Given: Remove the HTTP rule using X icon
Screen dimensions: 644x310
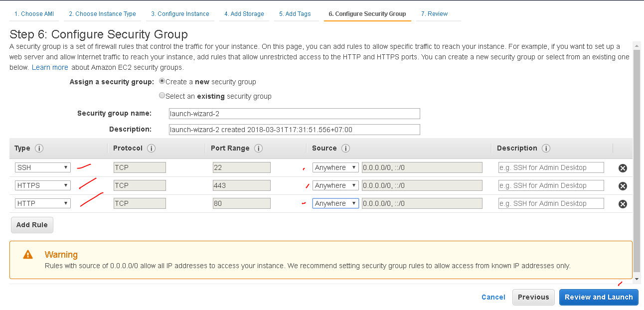Looking at the screenshot, I should (x=623, y=204).
